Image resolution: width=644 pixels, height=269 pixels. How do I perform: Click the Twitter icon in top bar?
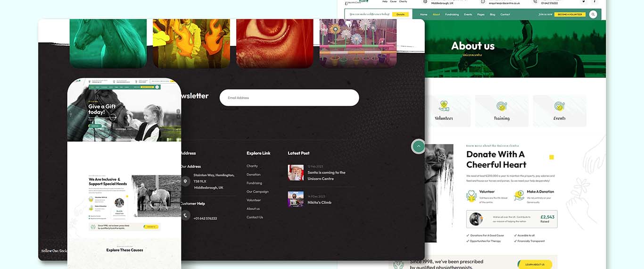click(x=583, y=2)
